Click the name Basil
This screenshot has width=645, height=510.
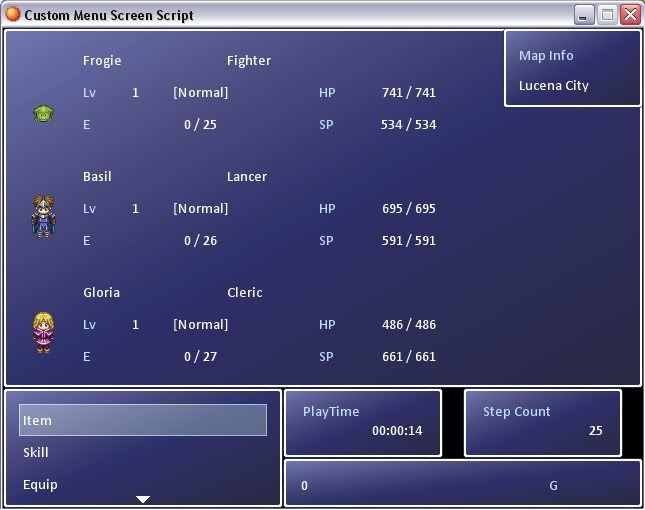97,176
